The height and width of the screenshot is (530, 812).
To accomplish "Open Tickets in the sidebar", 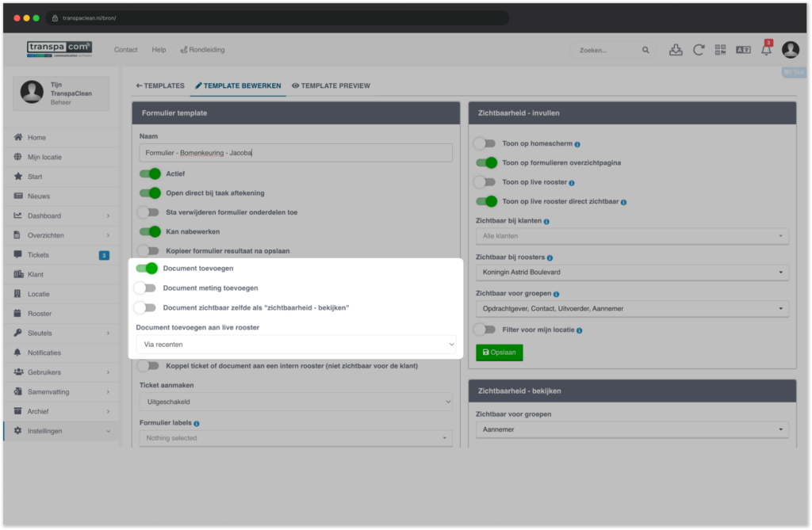I will click(x=61, y=254).
